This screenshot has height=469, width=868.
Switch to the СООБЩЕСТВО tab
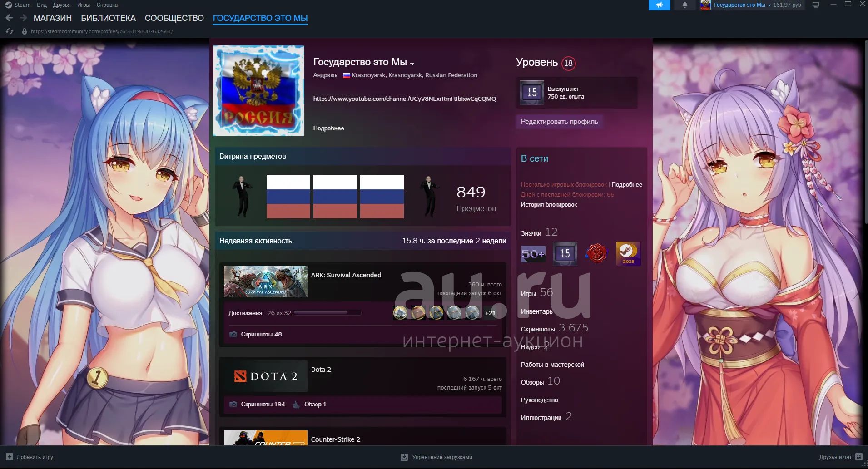click(x=174, y=18)
